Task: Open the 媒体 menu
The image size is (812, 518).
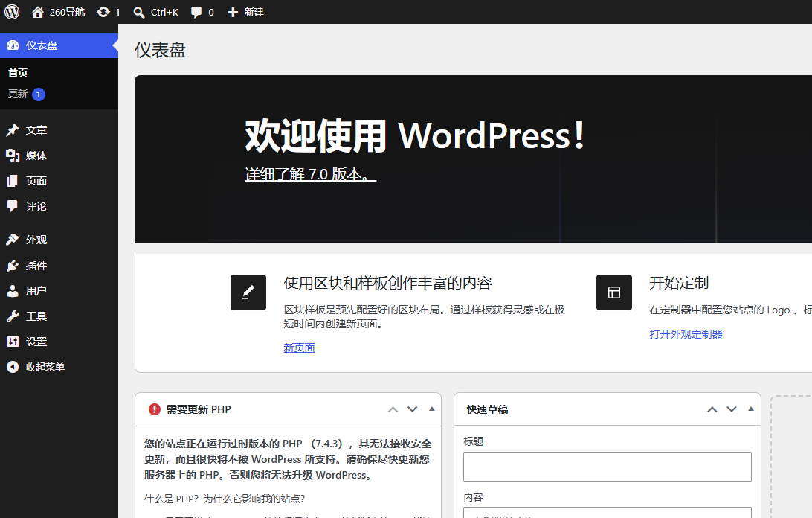Action: click(59, 156)
